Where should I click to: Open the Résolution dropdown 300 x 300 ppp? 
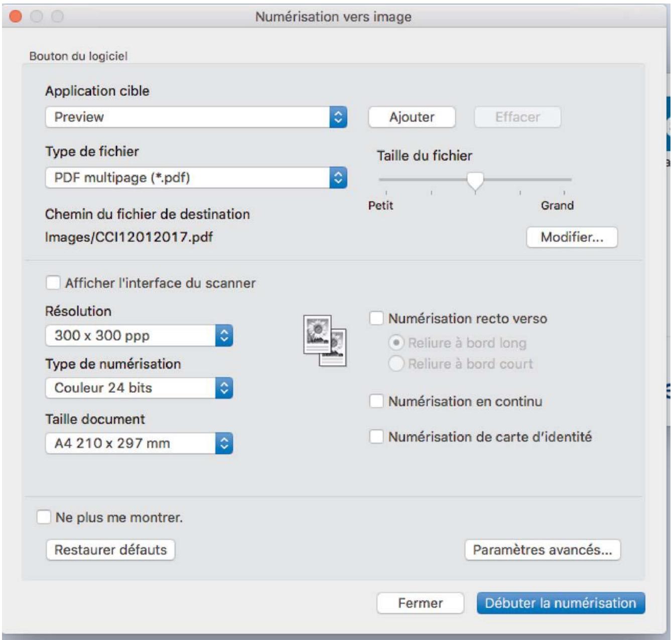(139, 336)
